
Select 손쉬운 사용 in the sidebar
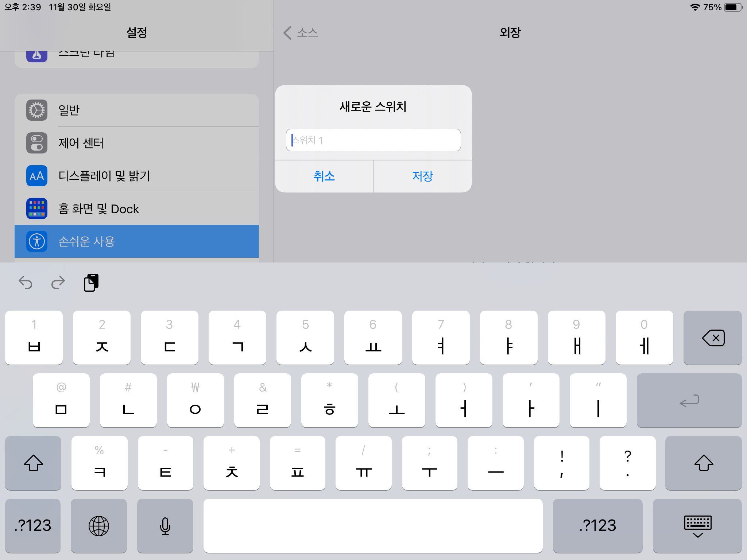pos(137,241)
